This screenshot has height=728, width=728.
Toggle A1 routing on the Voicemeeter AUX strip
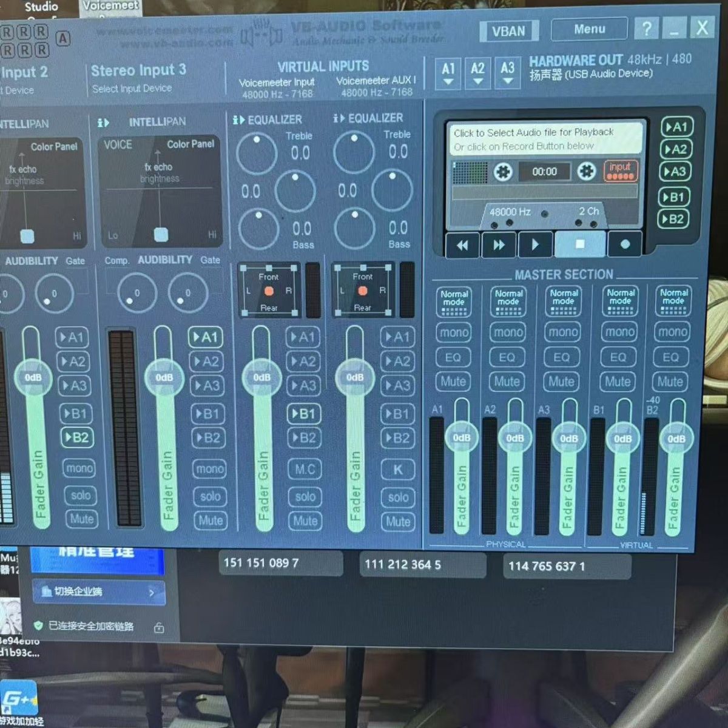click(397, 337)
